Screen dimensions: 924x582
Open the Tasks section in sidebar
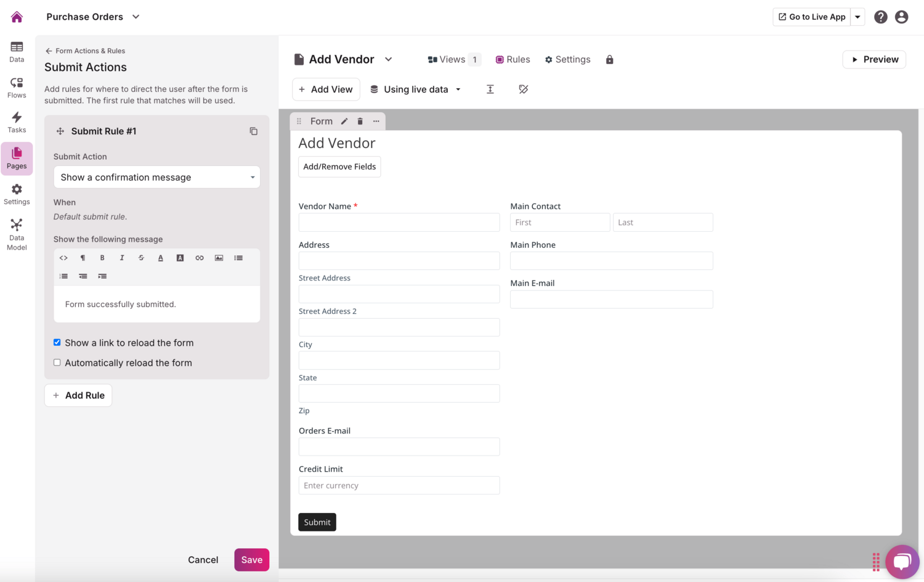(x=17, y=122)
